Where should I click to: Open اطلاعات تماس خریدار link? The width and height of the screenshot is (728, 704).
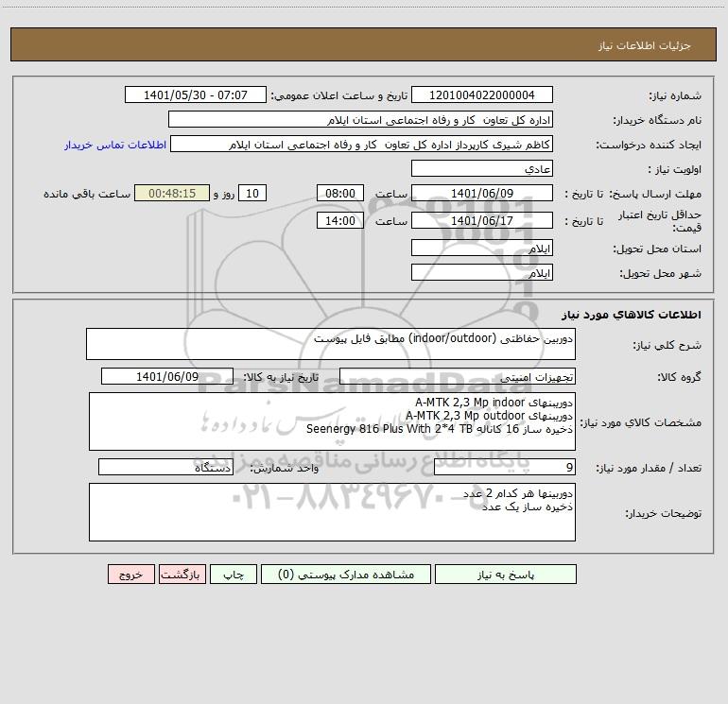click(x=115, y=145)
